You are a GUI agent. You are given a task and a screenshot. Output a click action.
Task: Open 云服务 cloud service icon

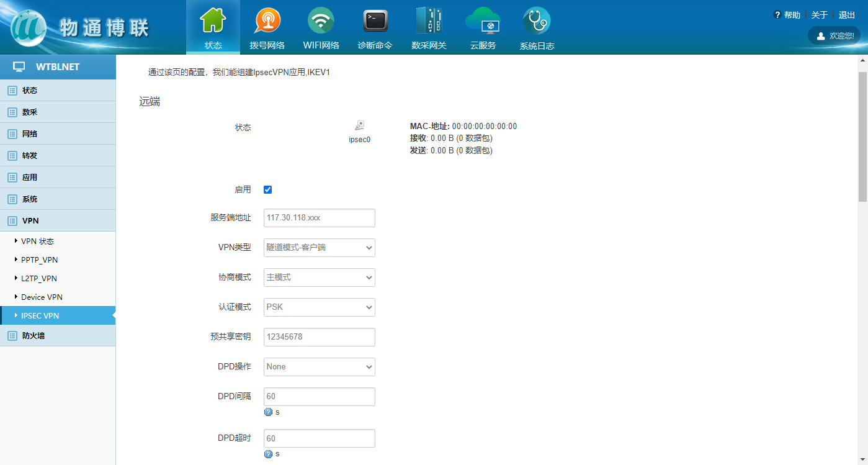point(483,22)
